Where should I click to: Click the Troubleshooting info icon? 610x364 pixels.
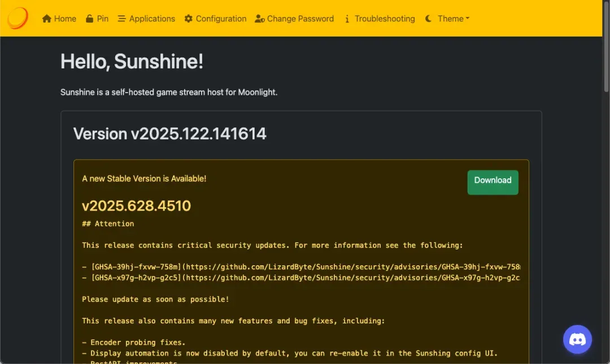[x=347, y=19]
